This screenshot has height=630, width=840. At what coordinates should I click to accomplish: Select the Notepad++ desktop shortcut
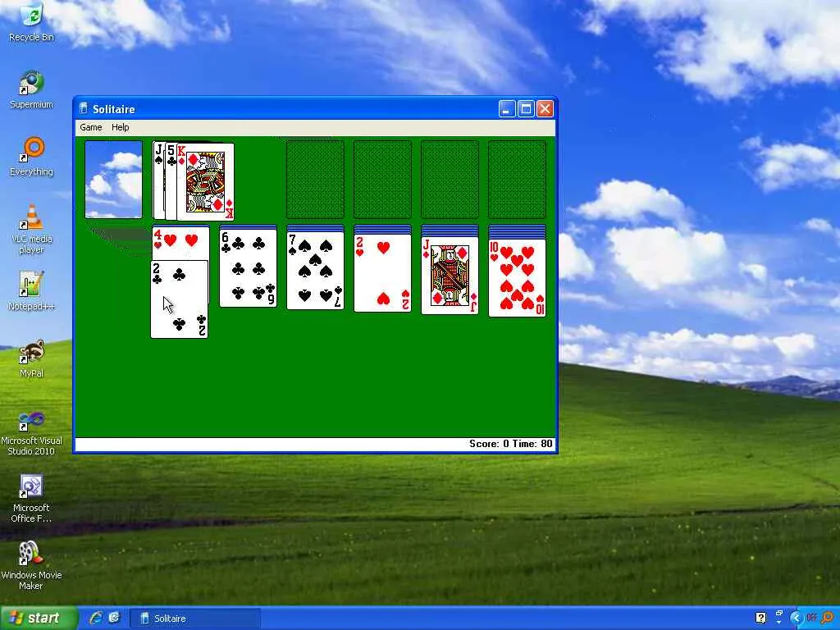(x=32, y=291)
